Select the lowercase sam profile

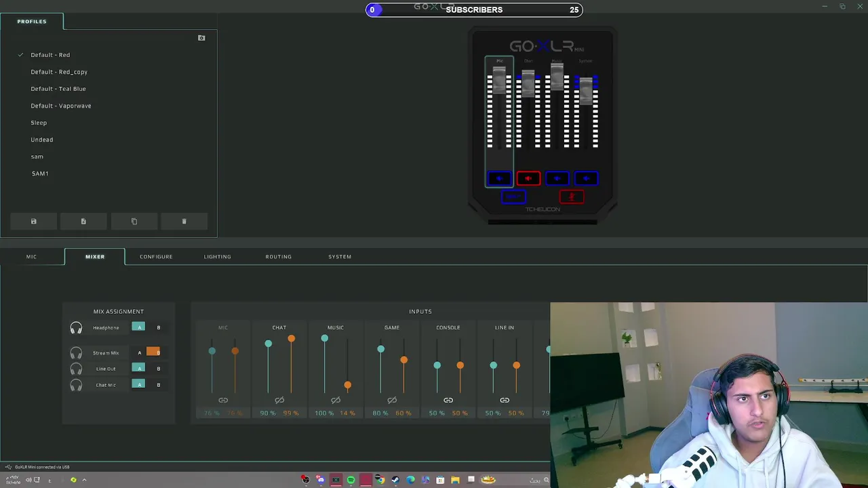click(37, 157)
